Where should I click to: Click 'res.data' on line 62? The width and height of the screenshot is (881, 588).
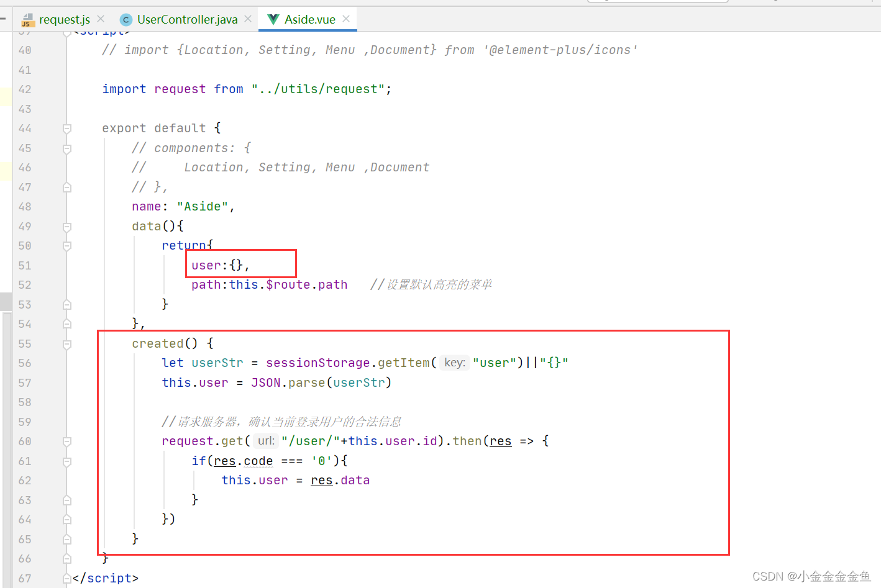click(x=340, y=481)
